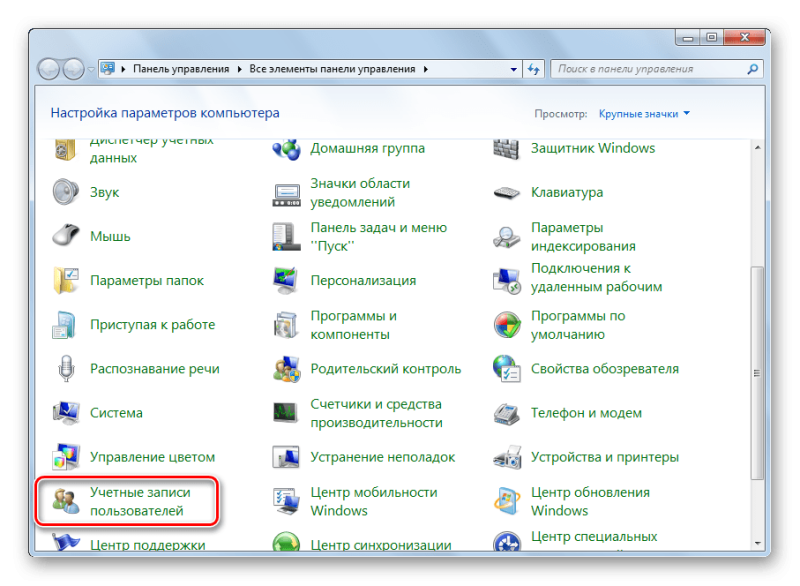The width and height of the screenshot is (800, 586).
Task: Expand the arrow after 'Панель управления' breadcrumb
Action: (x=239, y=69)
